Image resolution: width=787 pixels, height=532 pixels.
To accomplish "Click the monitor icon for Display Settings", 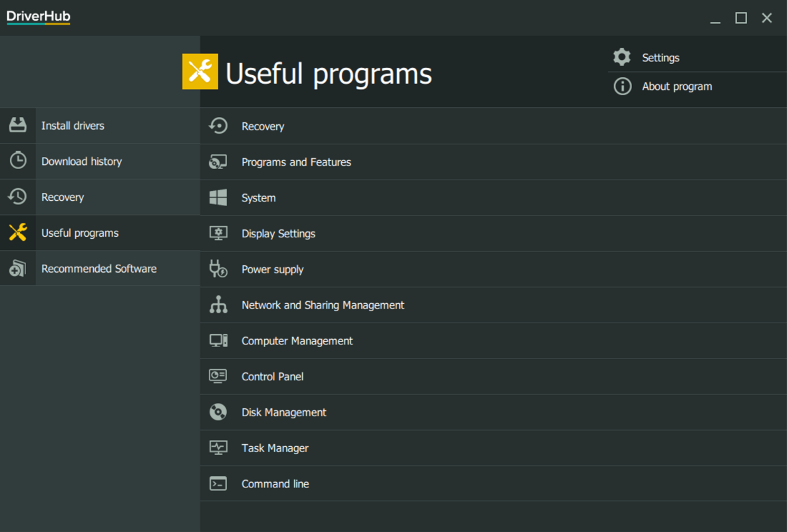I will (218, 233).
